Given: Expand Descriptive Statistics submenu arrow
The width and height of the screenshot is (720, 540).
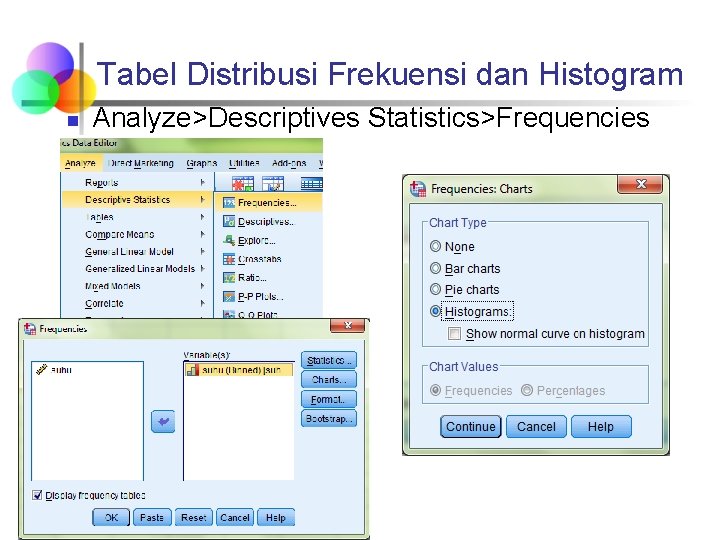Looking at the screenshot, I should [x=202, y=200].
